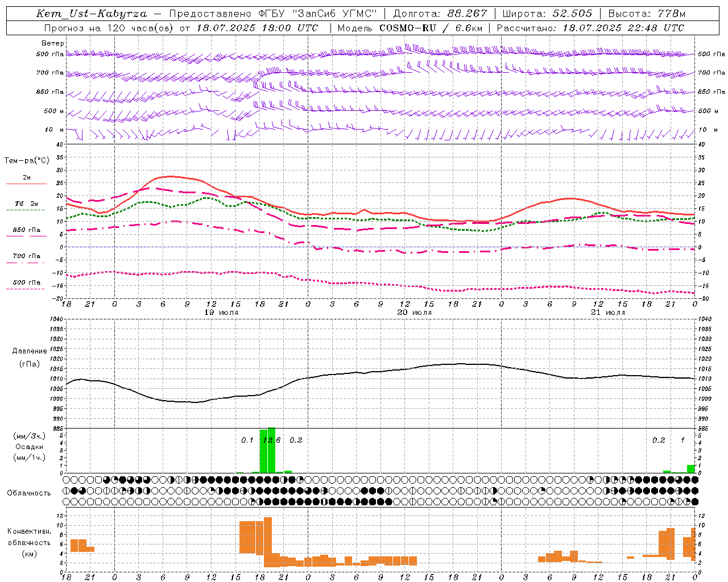Click the latitude value "Широта: 52.505"
Viewport: 728px width, 582px height.
pos(548,14)
